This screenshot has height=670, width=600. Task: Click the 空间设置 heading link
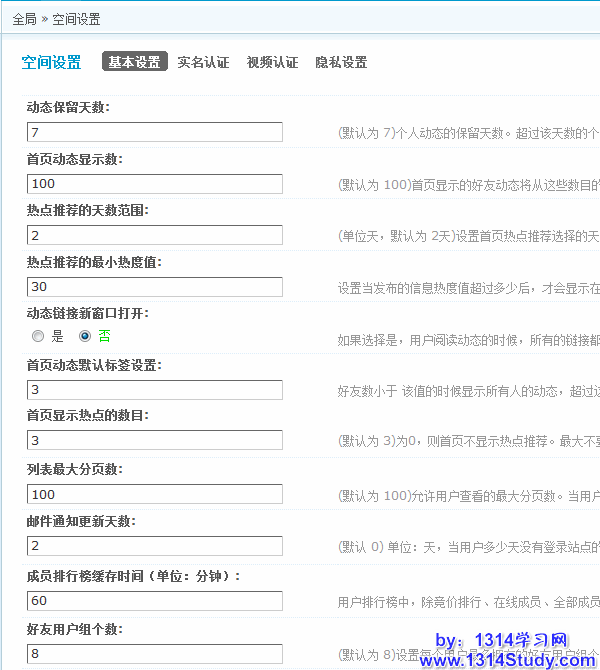coord(51,62)
